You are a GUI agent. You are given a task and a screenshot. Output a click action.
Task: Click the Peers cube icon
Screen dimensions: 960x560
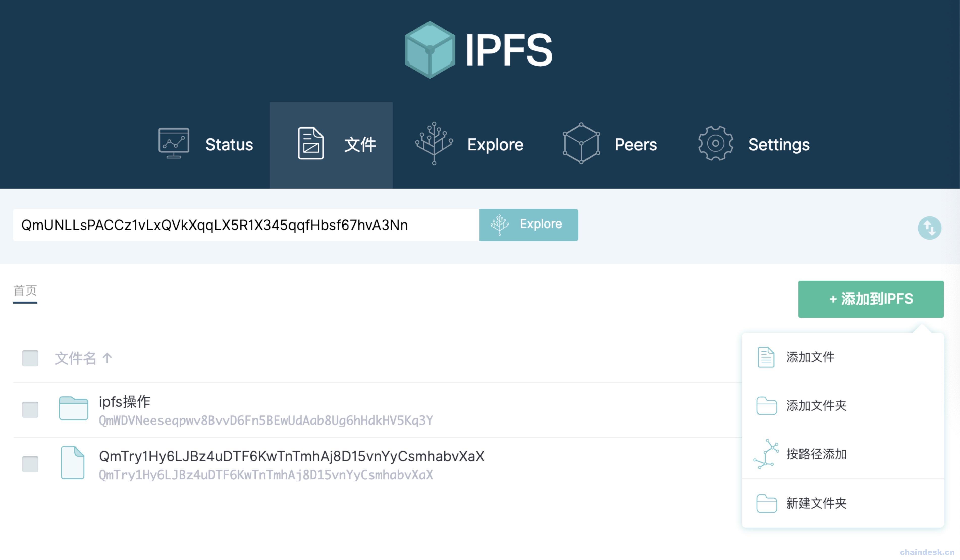coord(581,143)
